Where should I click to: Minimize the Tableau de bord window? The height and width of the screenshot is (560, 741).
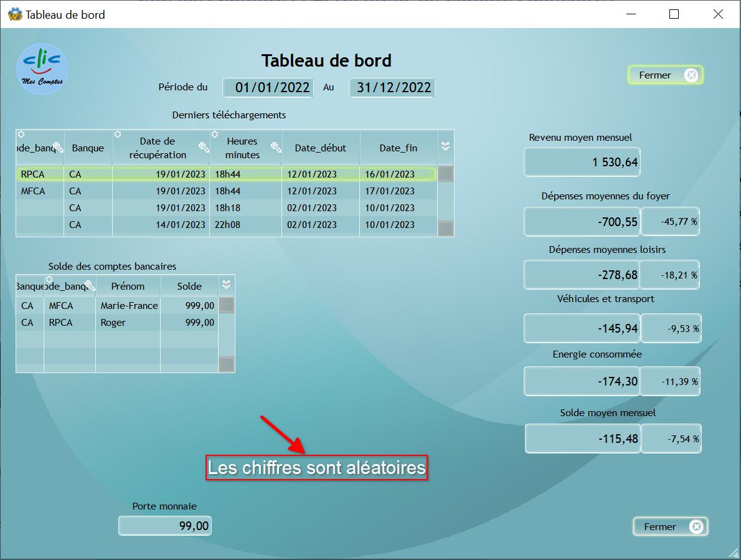[631, 14]
